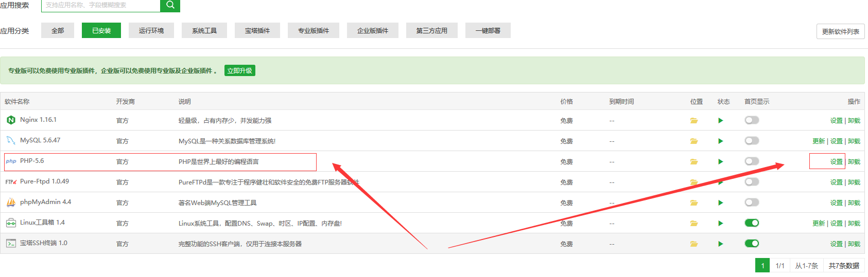
Task: Click the Pure-Ftpd 1.0.49 name text
Action: click(x=44, y=181)
